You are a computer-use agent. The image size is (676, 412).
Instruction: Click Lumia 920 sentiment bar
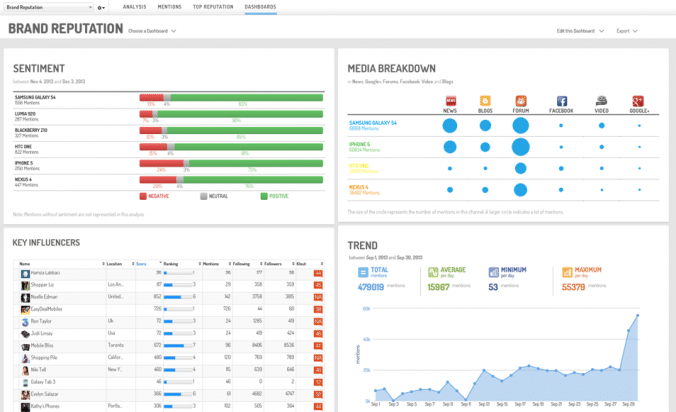click(231, 114)
